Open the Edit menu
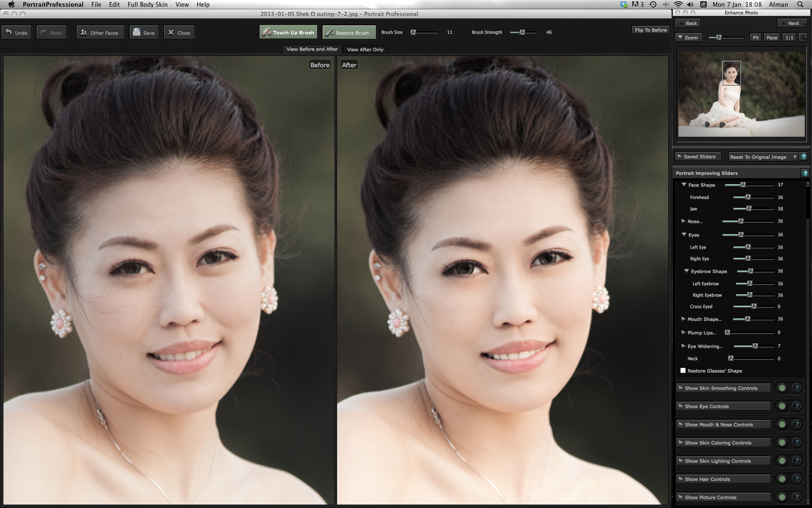 click(x=114, y=4)
